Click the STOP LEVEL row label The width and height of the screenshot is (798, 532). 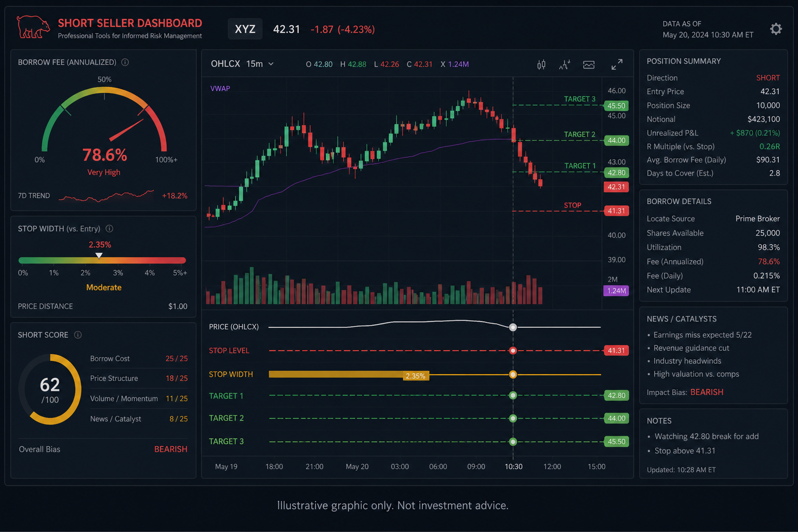[x=229, y=351]
